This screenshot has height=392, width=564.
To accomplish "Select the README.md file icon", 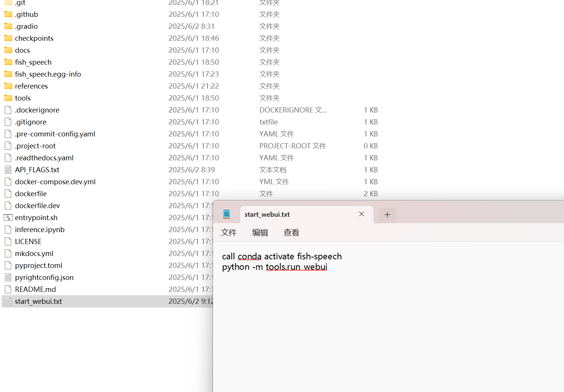I will [x=8, y=289].
